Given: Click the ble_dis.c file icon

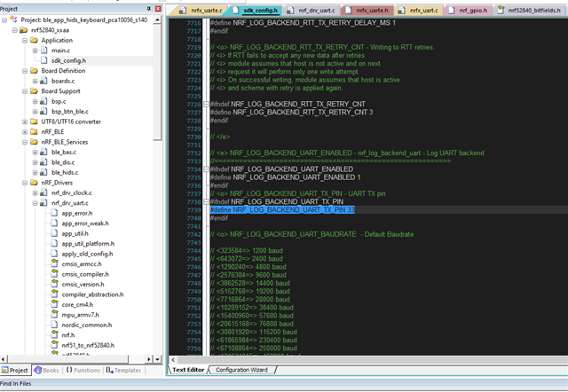Looking at the screenshot, I should (43, 162).
